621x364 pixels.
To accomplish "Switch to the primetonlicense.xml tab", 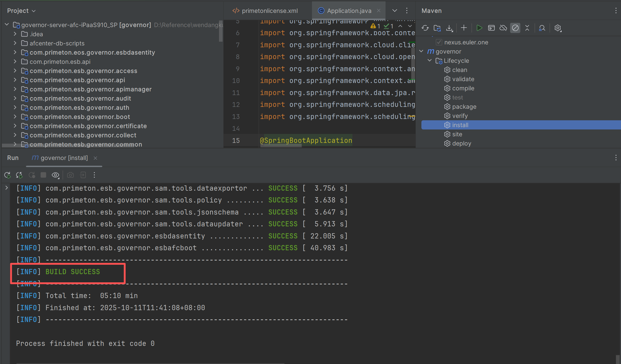I will pos(266,11).
